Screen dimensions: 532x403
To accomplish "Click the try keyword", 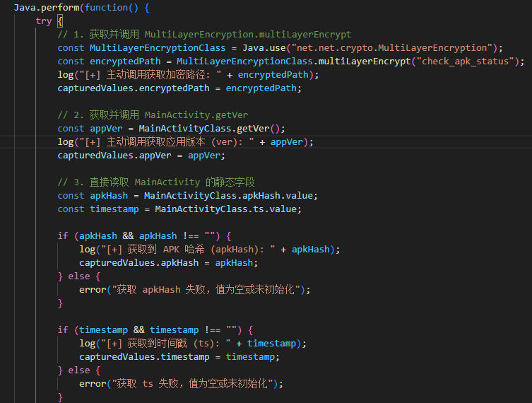I will pos(44,21).
